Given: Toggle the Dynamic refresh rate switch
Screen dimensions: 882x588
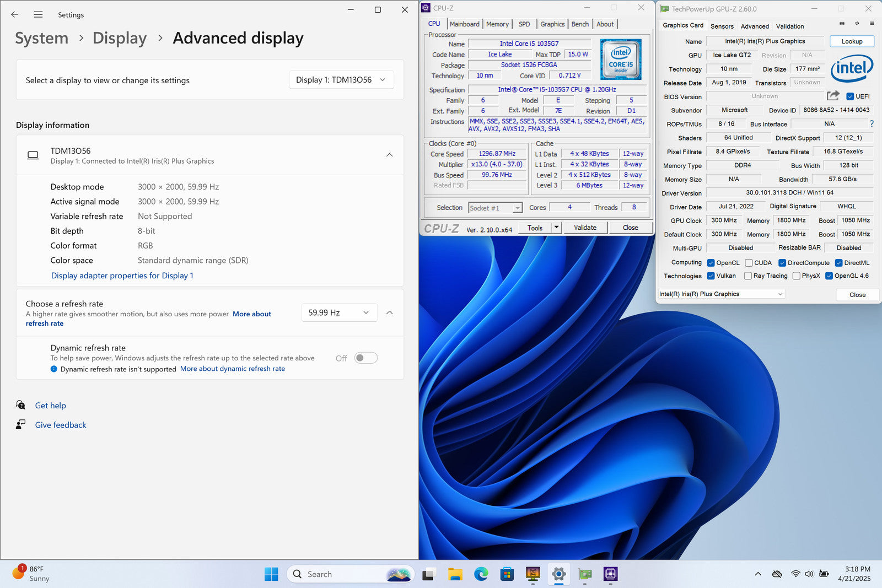Looking at the screenshot, I should [x=365, y=358].
